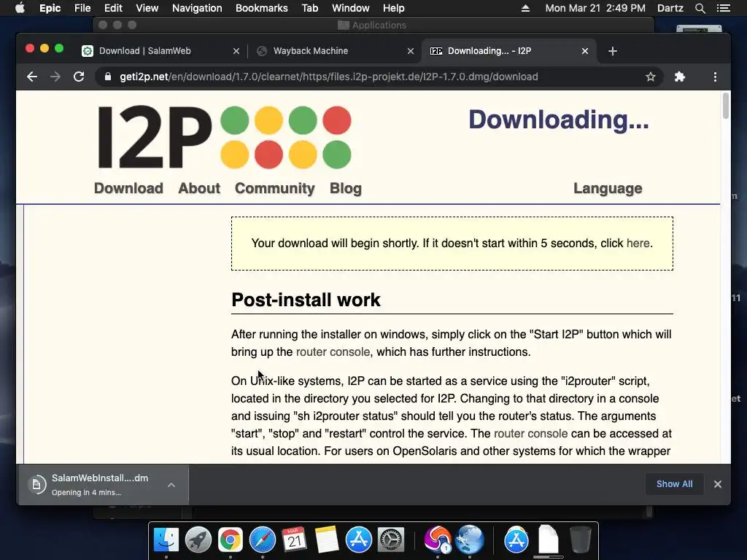The image size is (747, 560).
Task: Click the forward navigation arrow
Action: (55, 77)
